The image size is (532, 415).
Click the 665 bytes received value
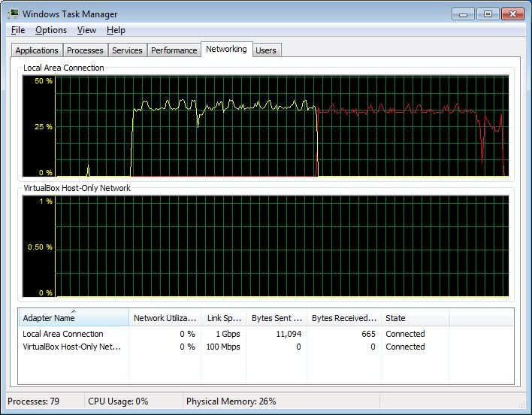[368, 334]
